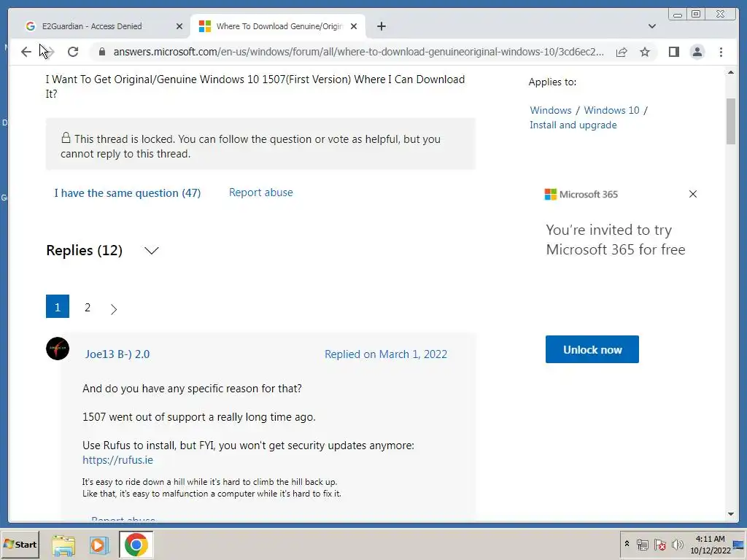
Task: Click the show desktop tray icon
Action: click(739, 545)
